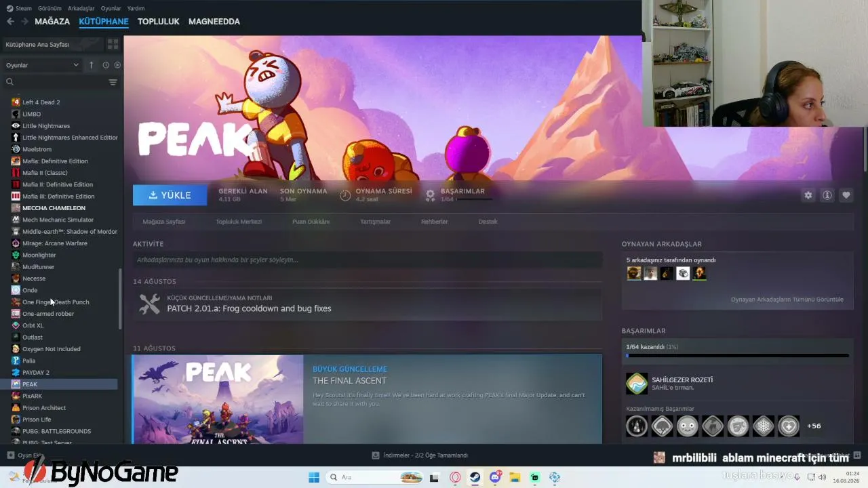Open the Oyunlar menu
Viewport: 868px width, 488px height.
tap(111, 8)
